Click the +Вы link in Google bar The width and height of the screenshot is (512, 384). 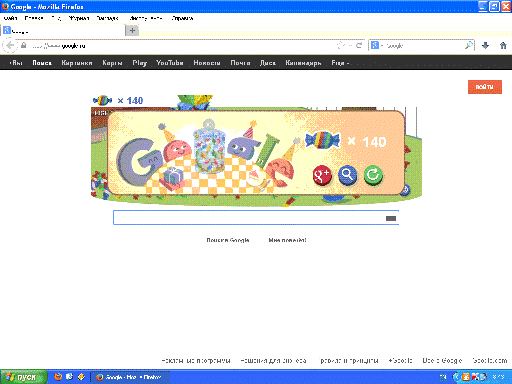(16, 63)
